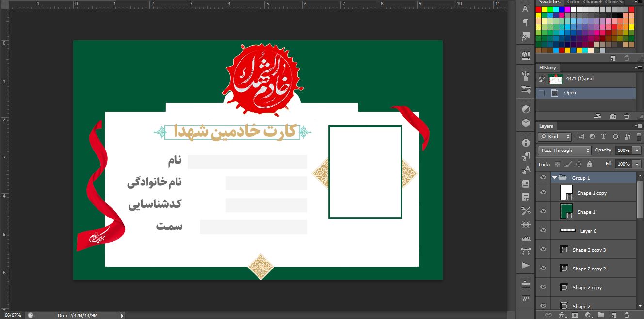Toggle layer filtering switch on
This screenshot has width=644, height=319.
click(639, 137)
